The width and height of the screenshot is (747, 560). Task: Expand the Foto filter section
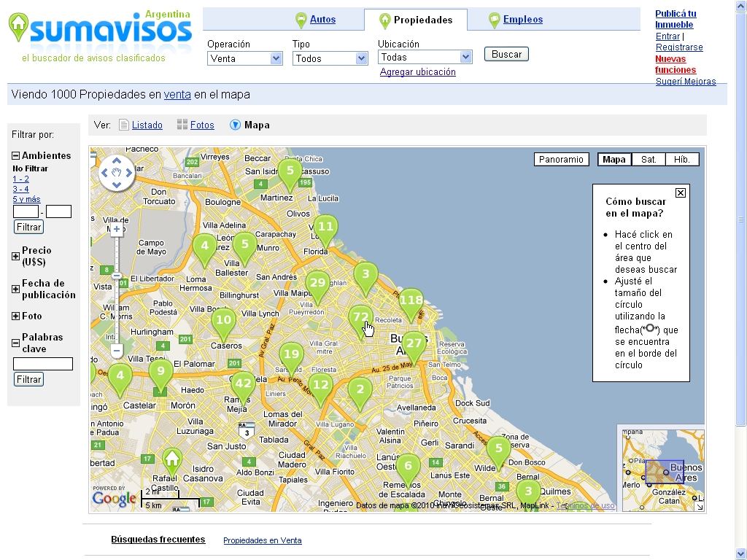[16, 316]
